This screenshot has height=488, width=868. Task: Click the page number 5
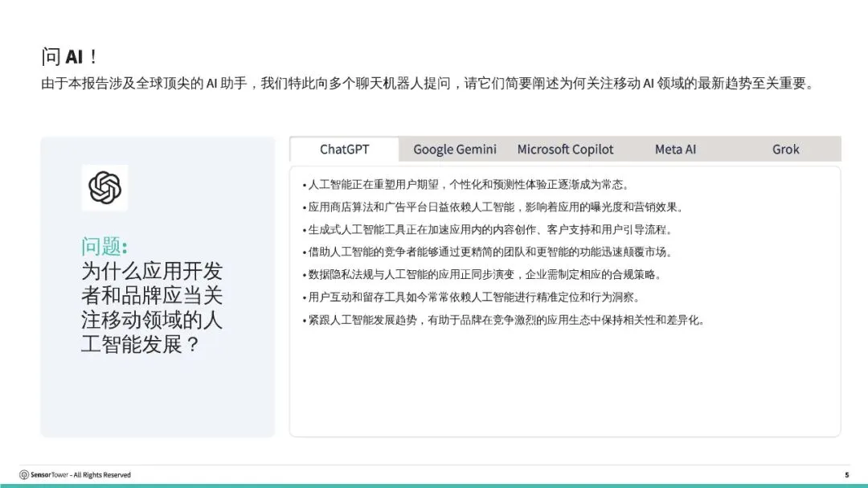[x=846, y=474]
